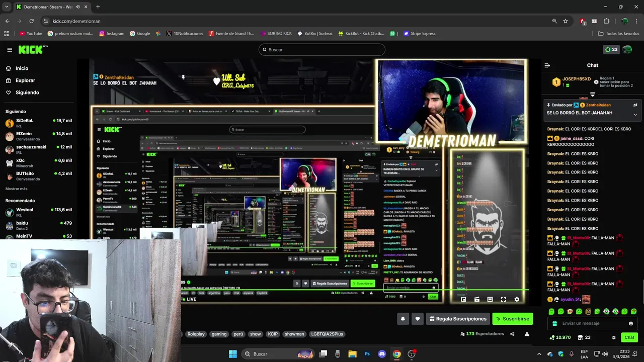Screen dimensions: 644x362
Task: Open the Kick hamburger sidebar menu
Action: pos(10,50)
